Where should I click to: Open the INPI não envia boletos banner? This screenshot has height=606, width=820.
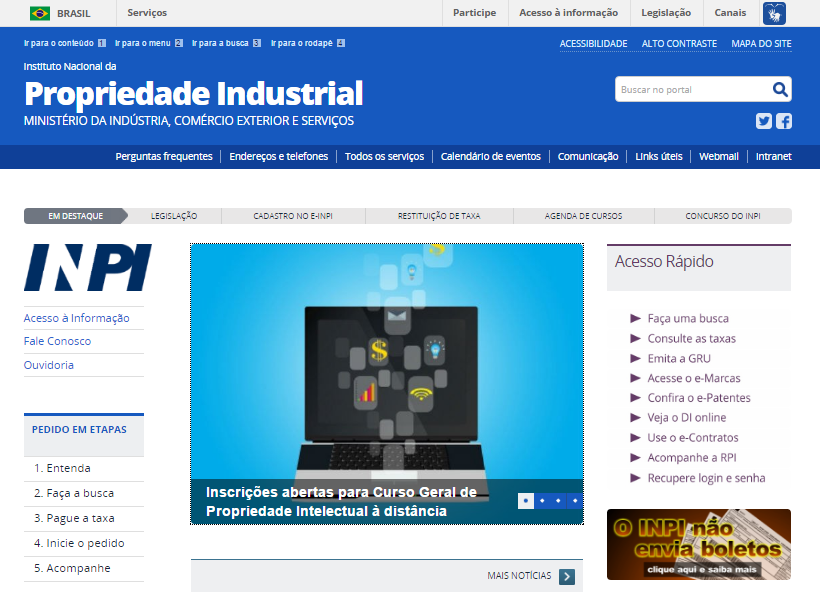pyautogui.click(x=698, y=544)
